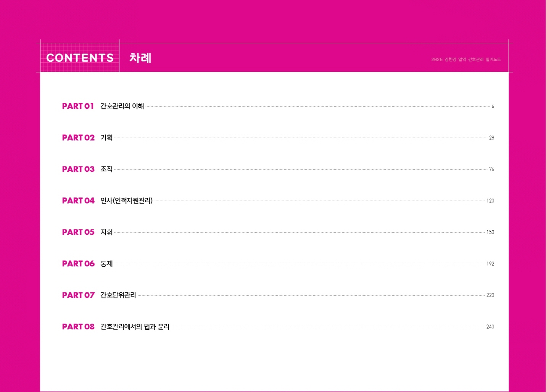Viewport: 546px width, 392px height.
Task: Click page number 240
Action: (490, 327)
